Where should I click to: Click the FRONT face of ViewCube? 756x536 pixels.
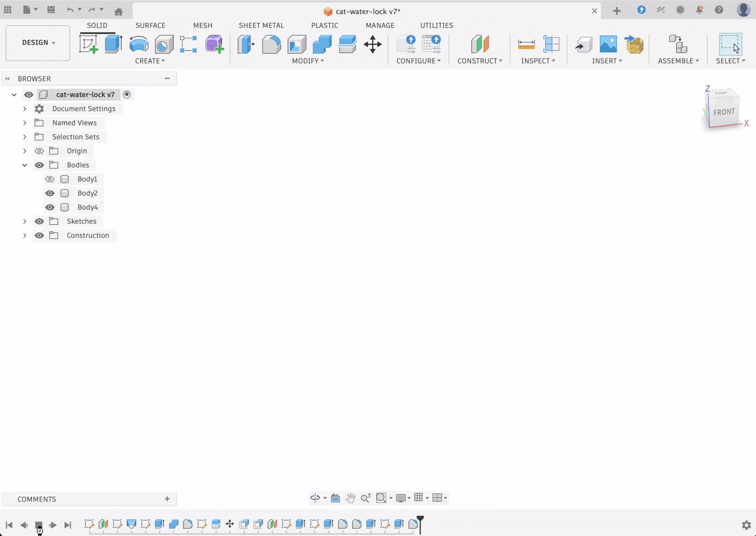click(x=724, y=112)
